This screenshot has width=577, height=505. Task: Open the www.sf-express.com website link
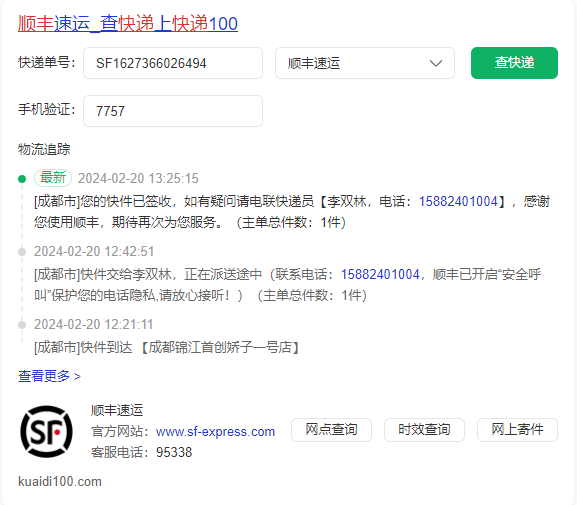coord(215,431)
